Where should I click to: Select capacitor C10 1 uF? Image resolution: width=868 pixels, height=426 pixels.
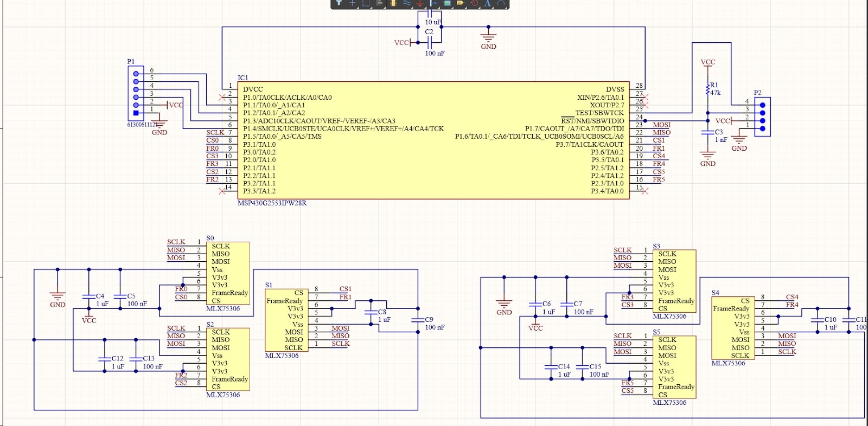point(818,320)
